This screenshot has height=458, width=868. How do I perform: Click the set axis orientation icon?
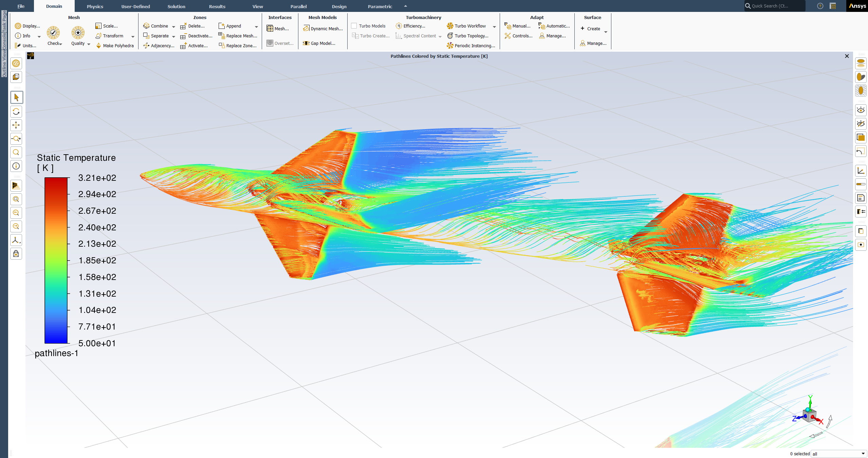point(16,240)
